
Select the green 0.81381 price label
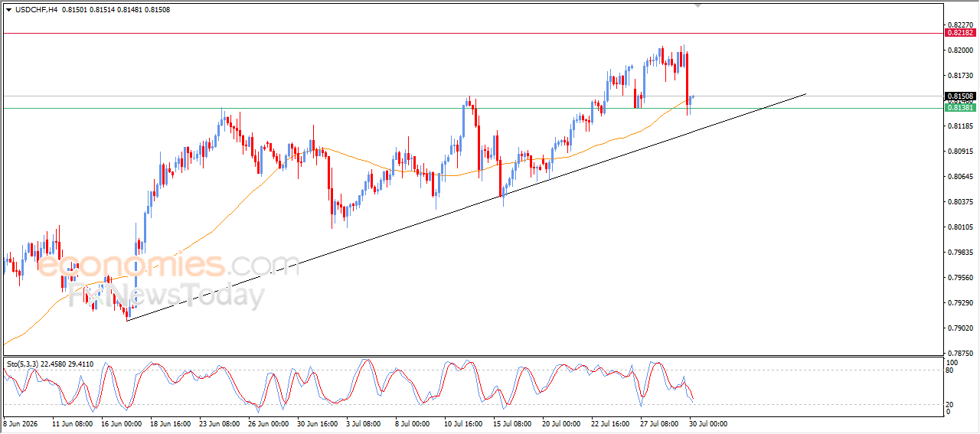coord(960,108)
